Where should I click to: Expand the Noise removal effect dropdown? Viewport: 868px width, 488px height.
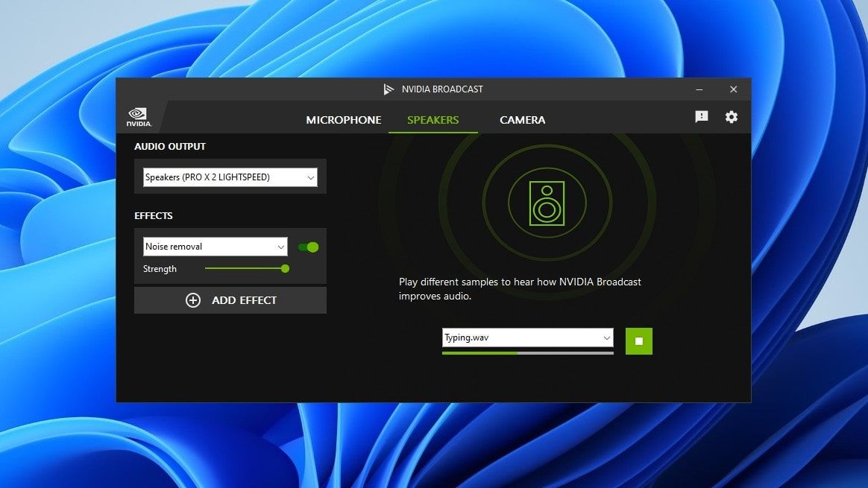216,247
